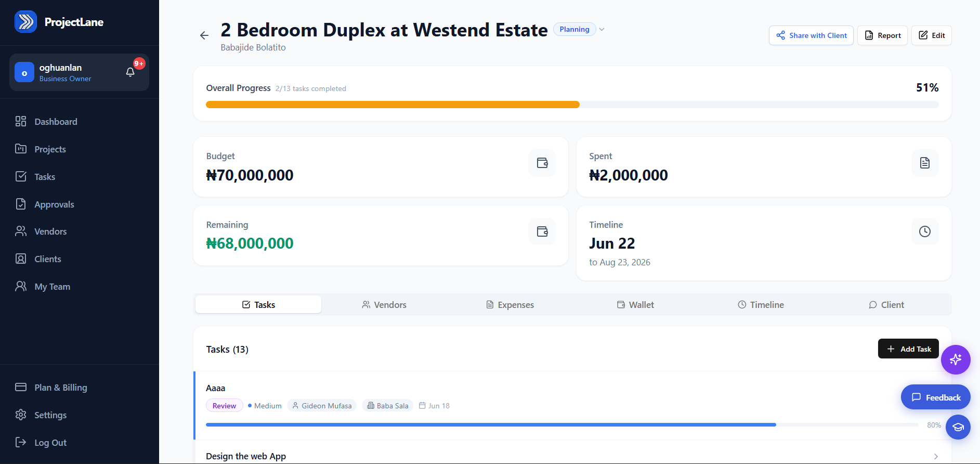Click the ProjectLane logo icon
Screen dimensions: 980x464
(25, 22)
